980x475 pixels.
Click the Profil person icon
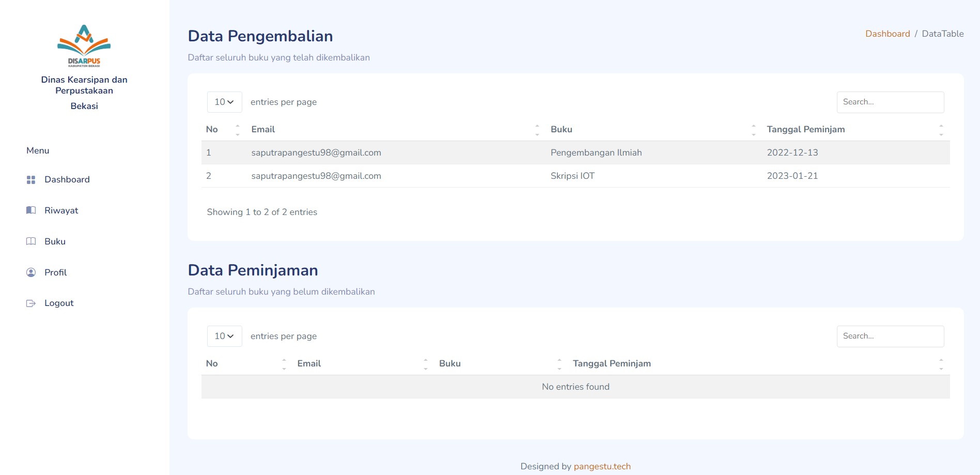coord(31,272)
